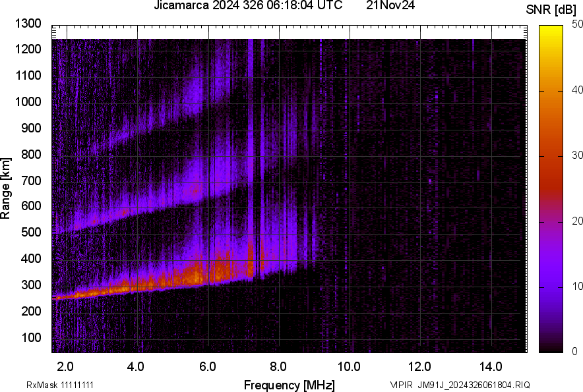Click the frequency tick label '10.0'
583x392 pixels.
point(349,366)
